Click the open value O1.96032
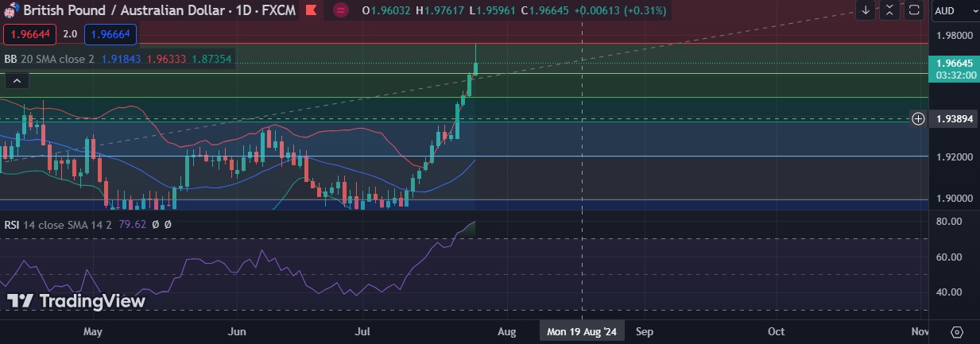Image resolution: width=980 pixels, height=344 pixels. [x=385, y=10]
